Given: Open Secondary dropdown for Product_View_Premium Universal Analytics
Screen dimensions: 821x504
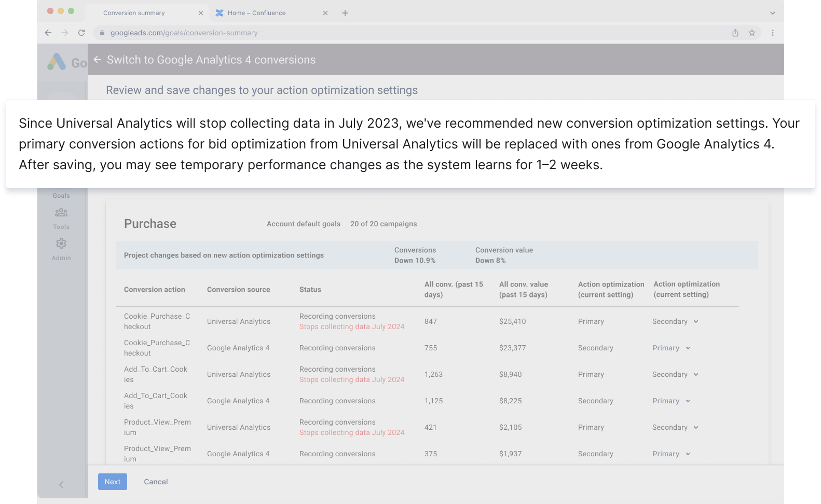Looking at the screenshot, I should click(x=675, y=427).
